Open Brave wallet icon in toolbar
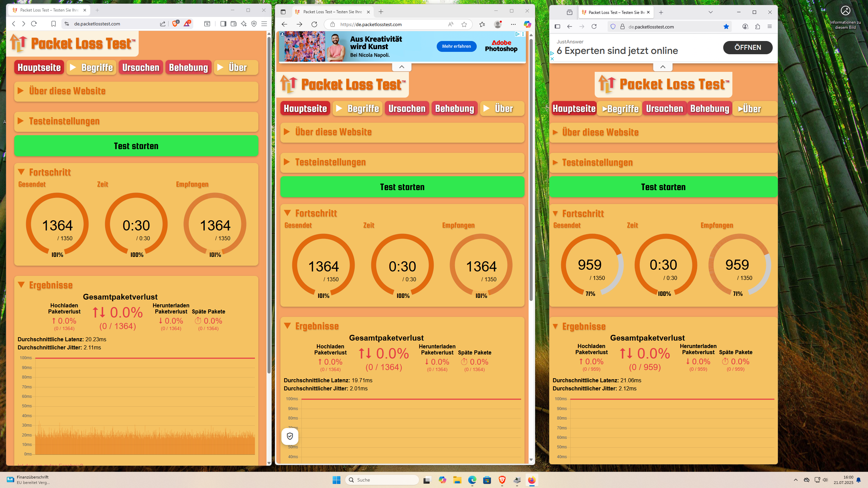This screenshot has height=488, width=868. tap(233, 24)
